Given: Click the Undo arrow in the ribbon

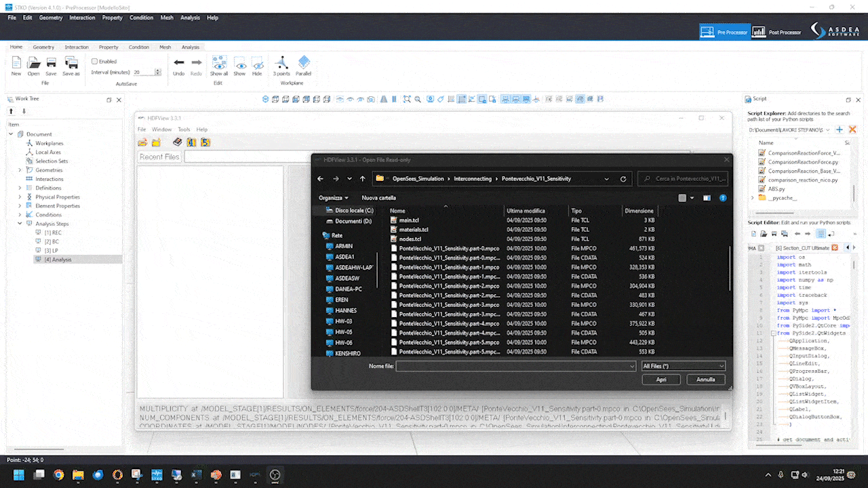Looking at the screenshot, I should 179,63.
